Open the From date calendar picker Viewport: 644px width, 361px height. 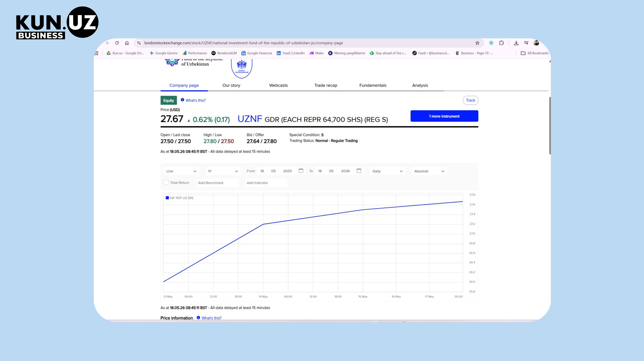click(x=301, y=171)
